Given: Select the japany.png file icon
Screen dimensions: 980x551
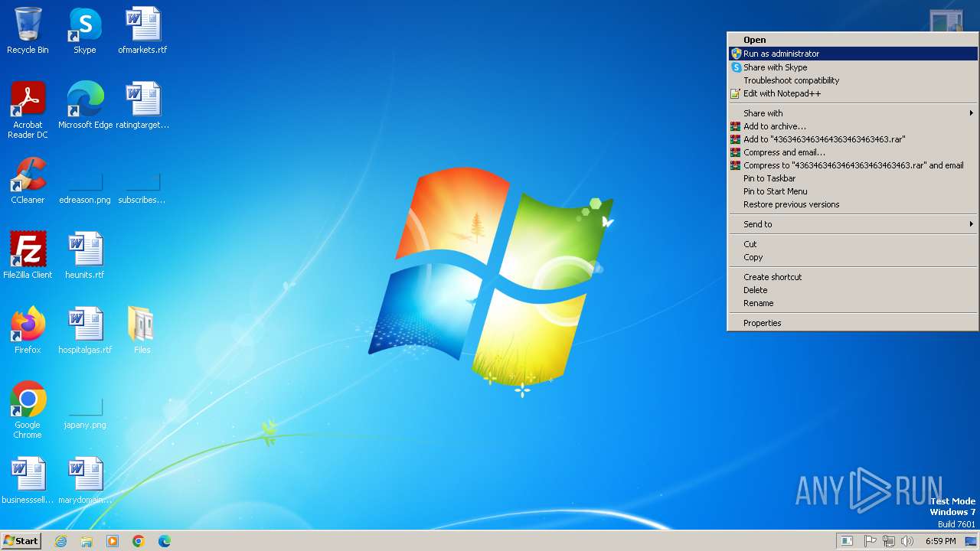Looking at the screenshot, I should 85,414.
